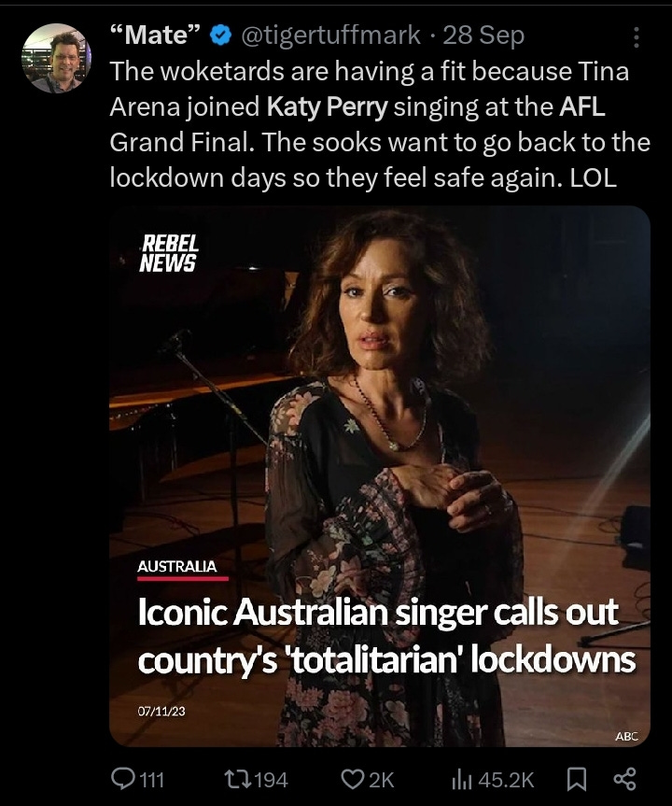The image size is (672, 806).
Task: Repost the tweet using retweet icon
Action: click(x=238, y=779)
